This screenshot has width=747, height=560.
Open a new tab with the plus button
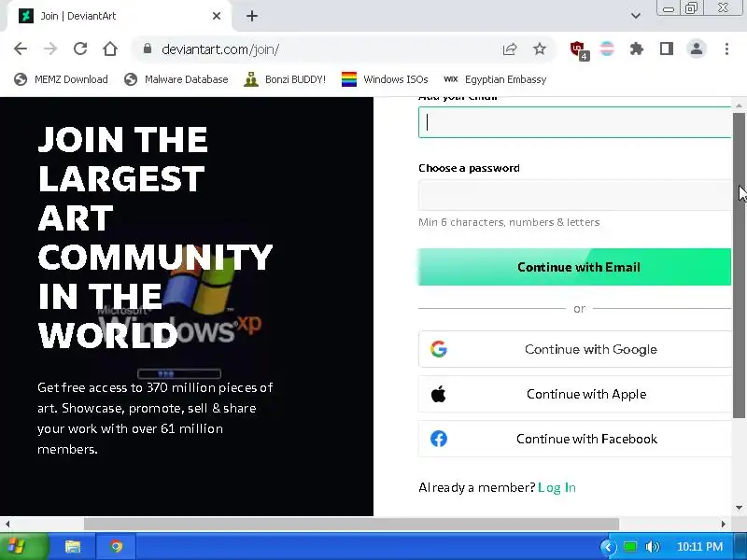[x=252, y=16]
